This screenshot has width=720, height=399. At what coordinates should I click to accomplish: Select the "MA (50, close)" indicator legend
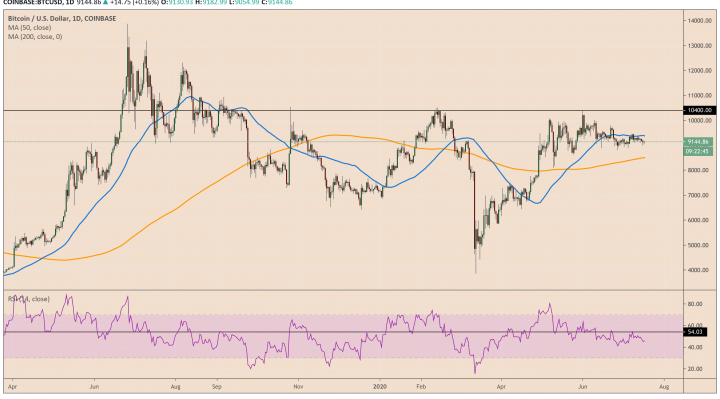click(29, 28)
